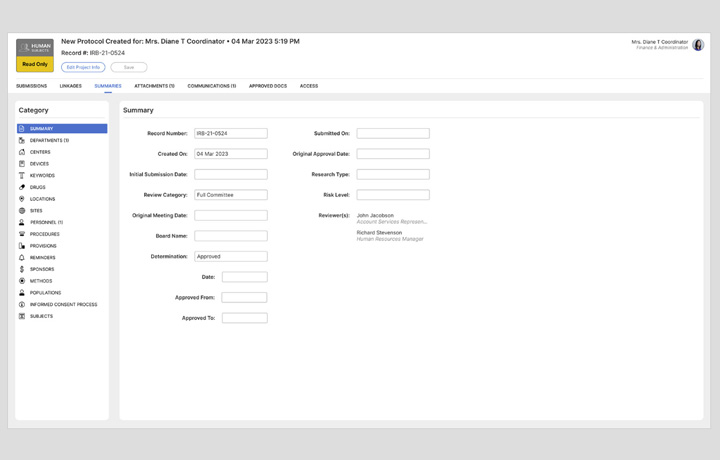Screen dimensions: 720x460
Task: Click reviewer name John Jacobson
Action: (x=375, y=215)
